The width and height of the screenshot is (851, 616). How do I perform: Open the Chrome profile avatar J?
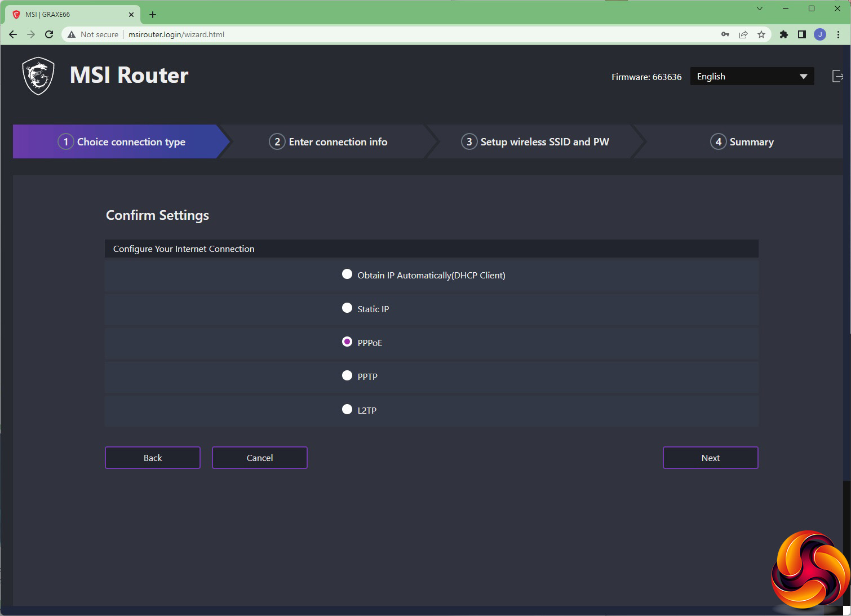[x=820, y=34]
